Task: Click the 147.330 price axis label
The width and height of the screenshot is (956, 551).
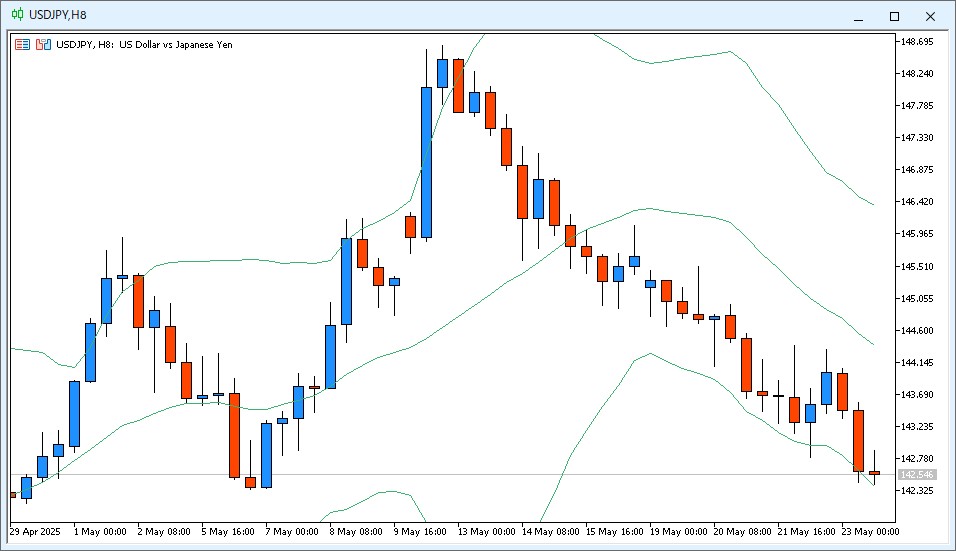Action: tap(917, 138)
